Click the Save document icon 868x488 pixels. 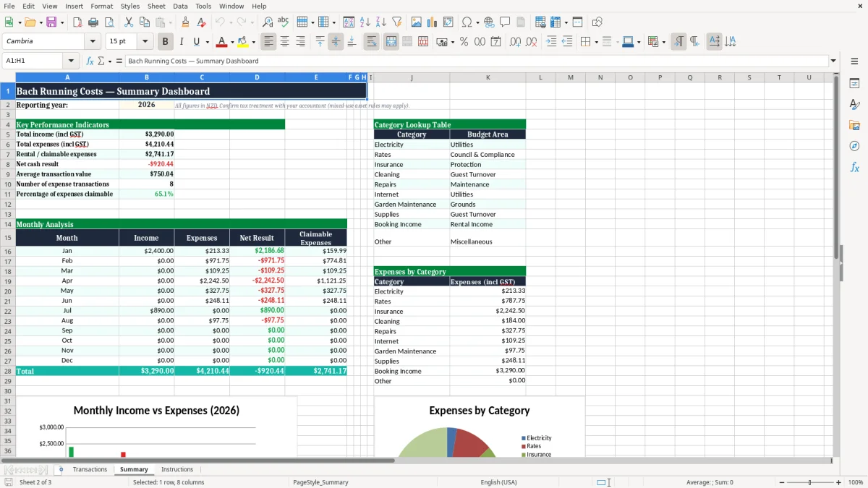pos(51,22)
